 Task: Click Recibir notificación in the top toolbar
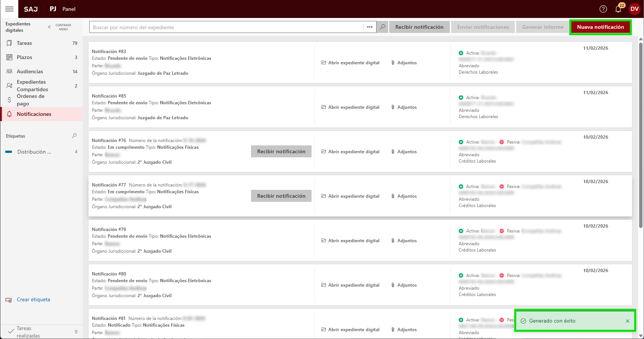pyautogui.click(x=419, y=27)
